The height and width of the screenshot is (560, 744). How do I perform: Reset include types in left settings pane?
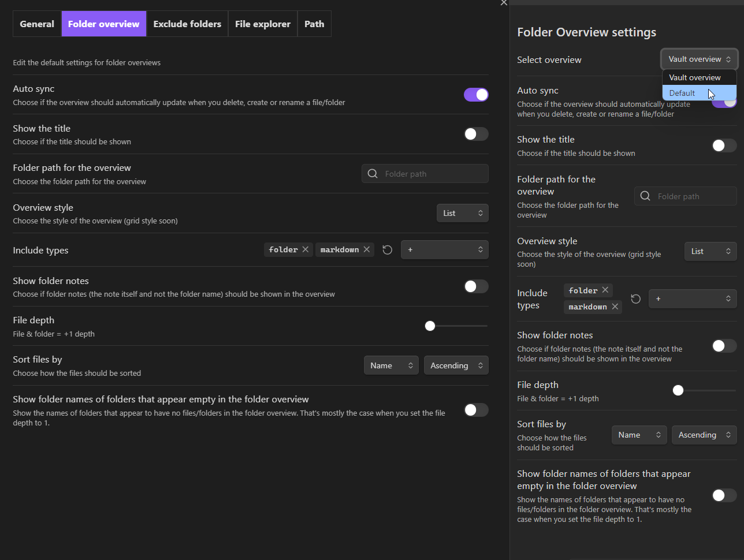point(388,250)
